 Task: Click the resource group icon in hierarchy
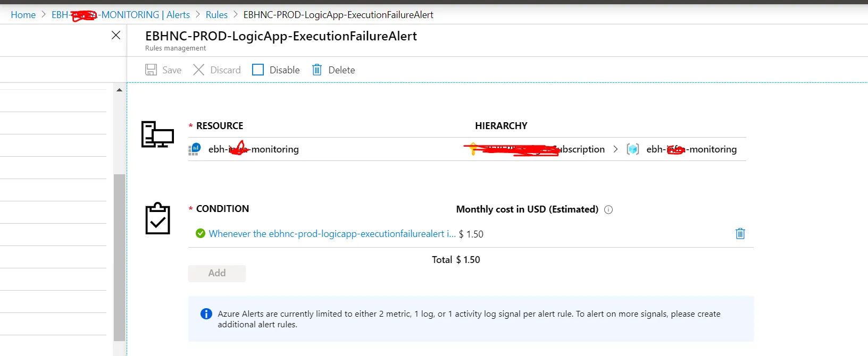(633, 149)
